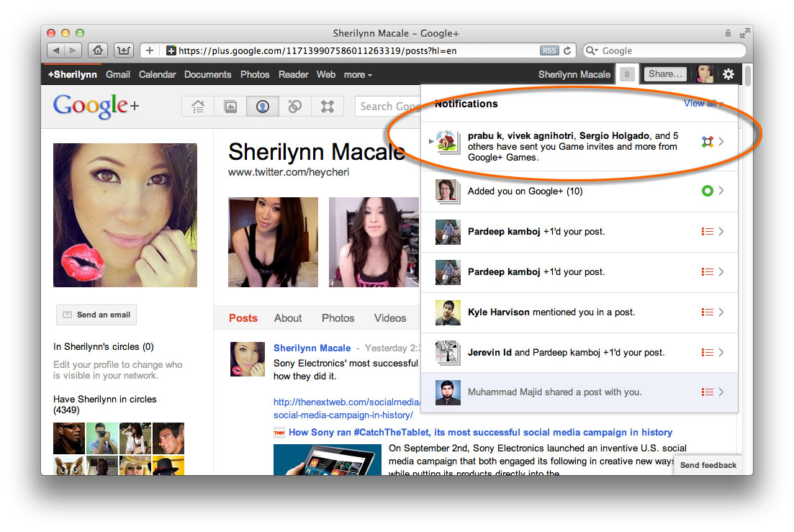This screenshot has width=794, height=532.
Task: Open Google+ Photos icon in navigation
Action: pos(230,107)
